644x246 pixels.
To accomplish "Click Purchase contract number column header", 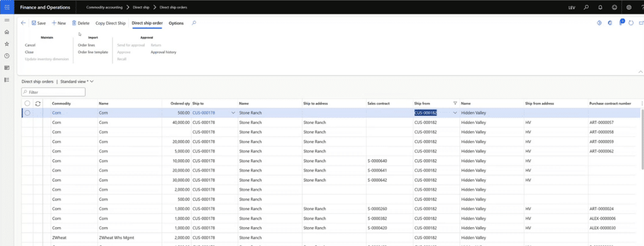I will coord(610,103).
